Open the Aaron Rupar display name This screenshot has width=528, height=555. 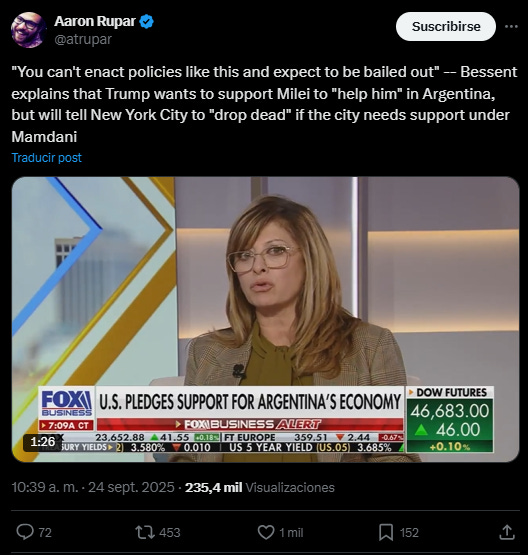click(x=95, y=21)
